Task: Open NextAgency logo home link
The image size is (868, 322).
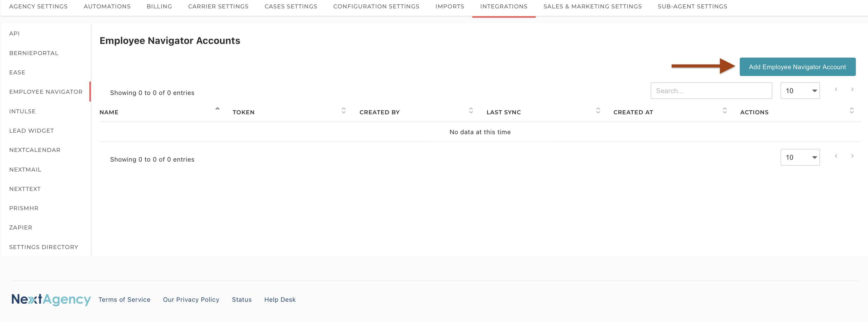Action: click(x=51, y=299)
